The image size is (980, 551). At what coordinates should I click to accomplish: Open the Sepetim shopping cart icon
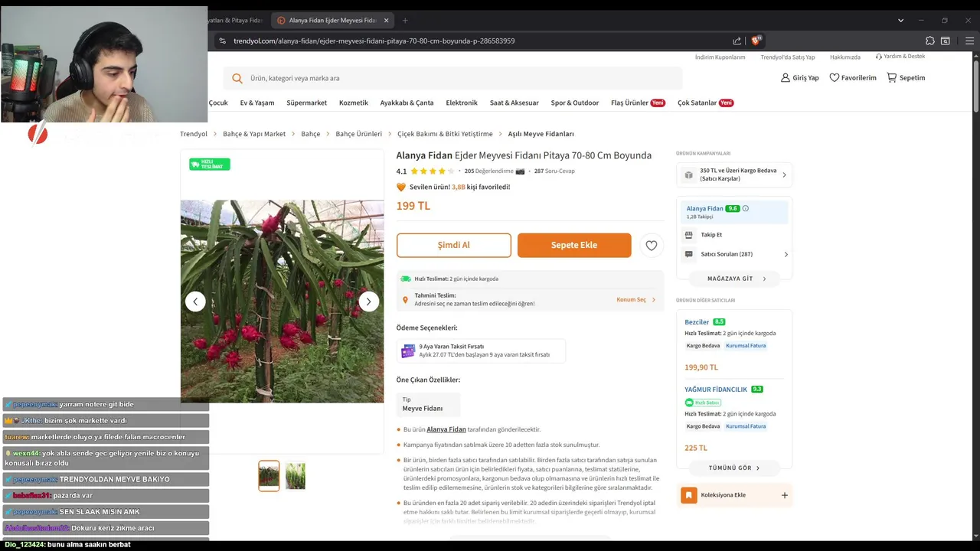coord(892,77)
